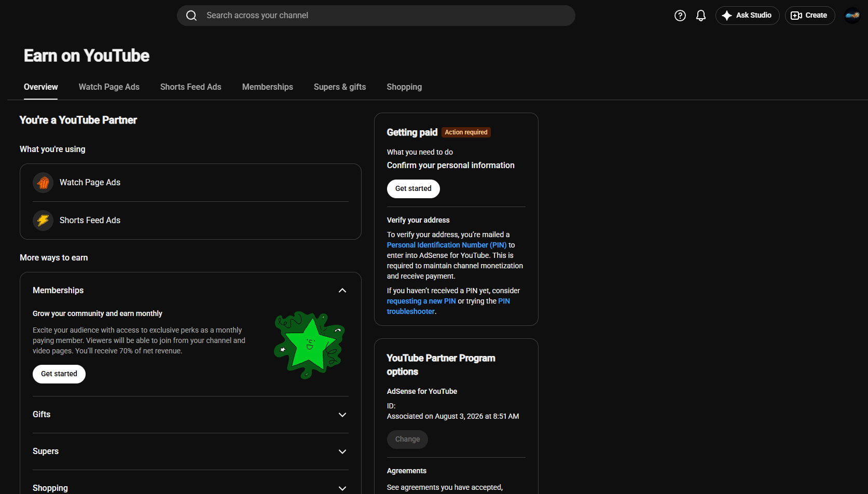Screen dimensions: 868x494
Task: Click the You're a YouTube Partner heading
Action: tap(78, 120)
